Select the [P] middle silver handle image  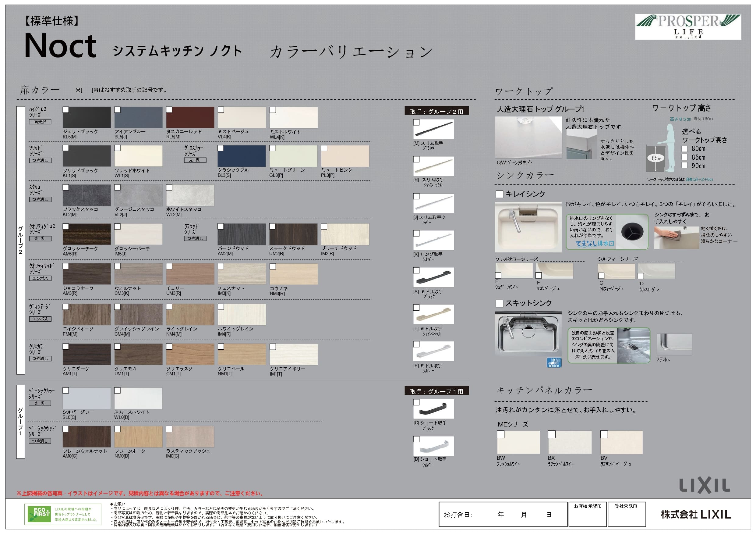[433, 351]
